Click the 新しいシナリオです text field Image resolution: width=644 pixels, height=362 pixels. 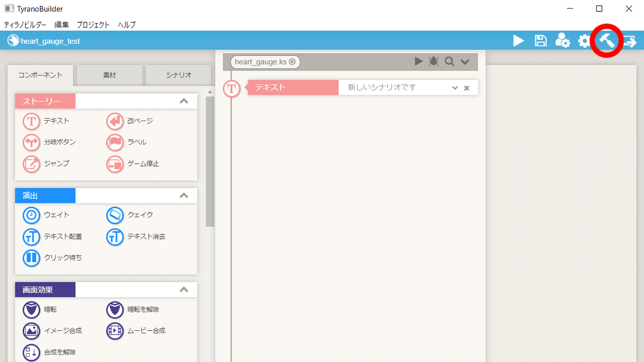[x=394, y=87]
